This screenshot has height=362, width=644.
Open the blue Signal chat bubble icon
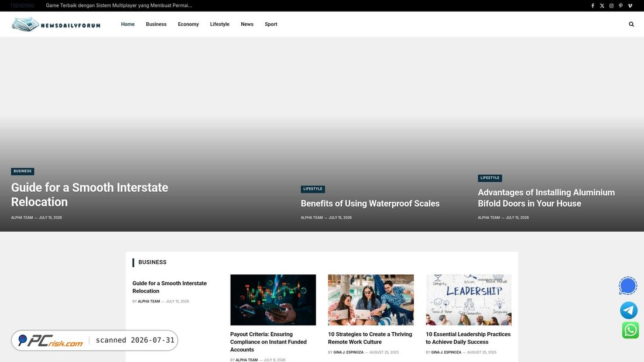tap(628, 286)
